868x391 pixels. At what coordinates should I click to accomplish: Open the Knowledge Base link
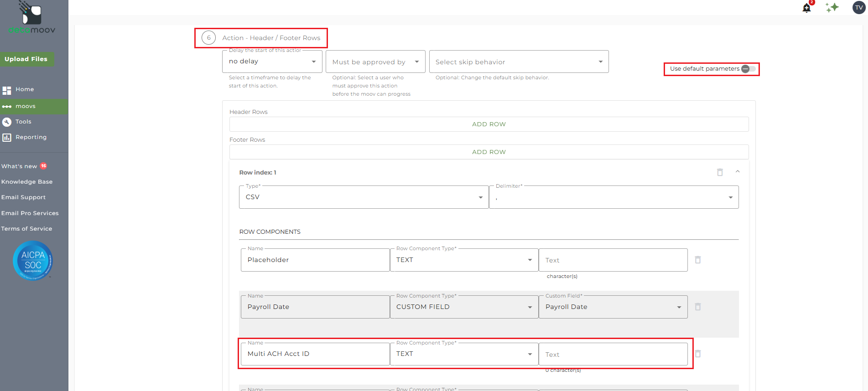pyautogui.click(x=27, y=182)
